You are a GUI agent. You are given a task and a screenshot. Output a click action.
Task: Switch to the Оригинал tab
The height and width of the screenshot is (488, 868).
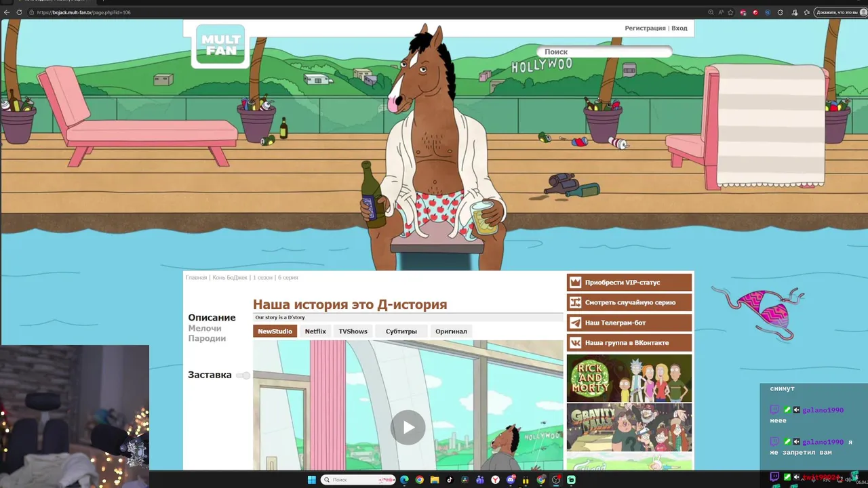(451, 331)
